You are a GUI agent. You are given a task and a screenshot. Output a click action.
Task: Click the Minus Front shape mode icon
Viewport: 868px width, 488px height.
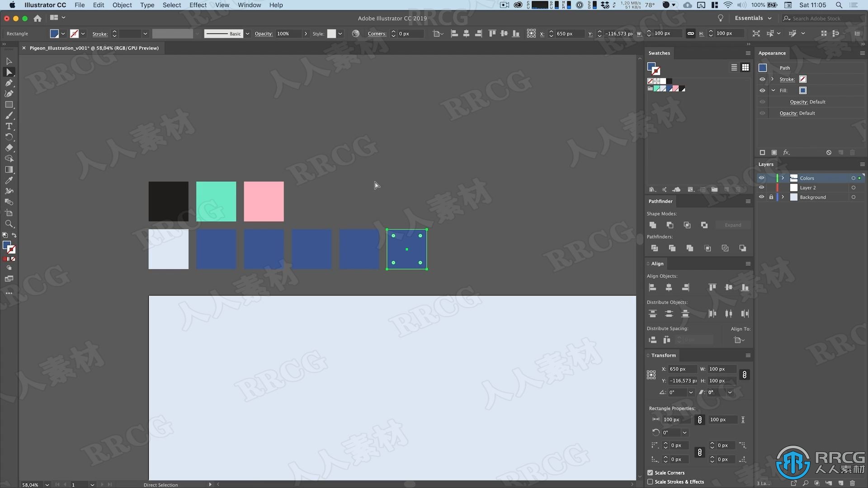[670, 225]
